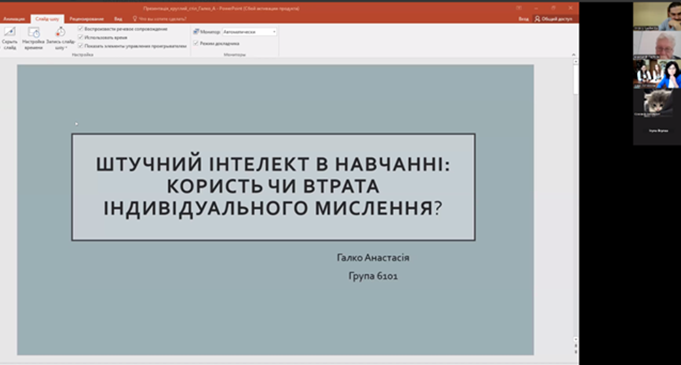Toggle Воспроизвести речевое сопровождение checkbox

tap(80, 29)
